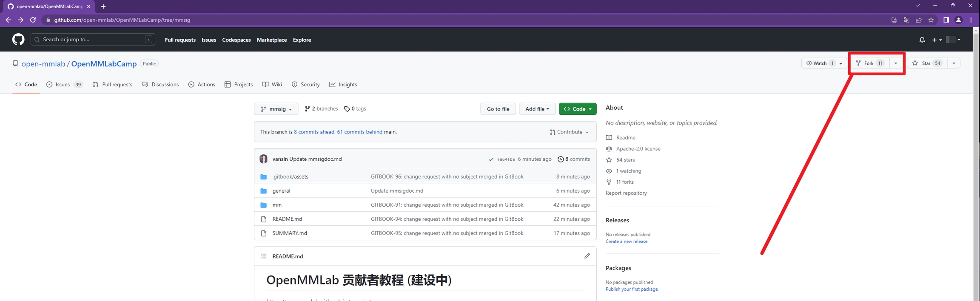Click the page's vertical scrollbar
The image size is (980, 301).
[x=976, y=170]
